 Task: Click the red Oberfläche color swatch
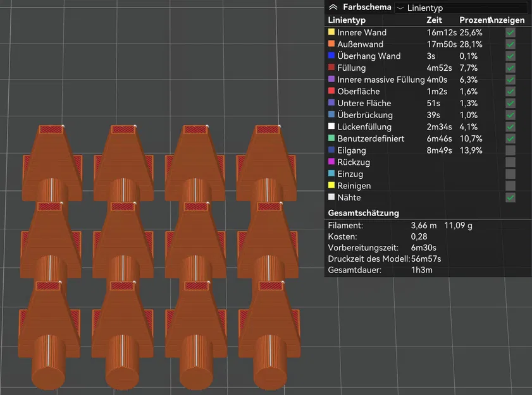tap(331, 90)
